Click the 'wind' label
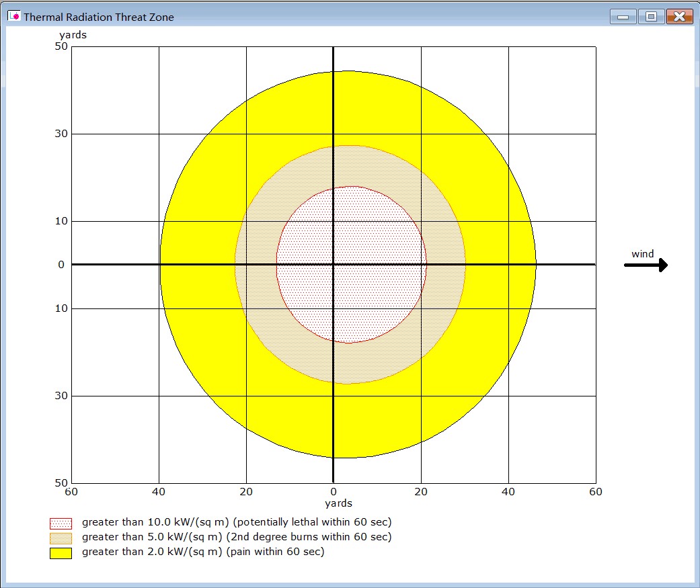This screenshot has width=700, height=588. 642,254
